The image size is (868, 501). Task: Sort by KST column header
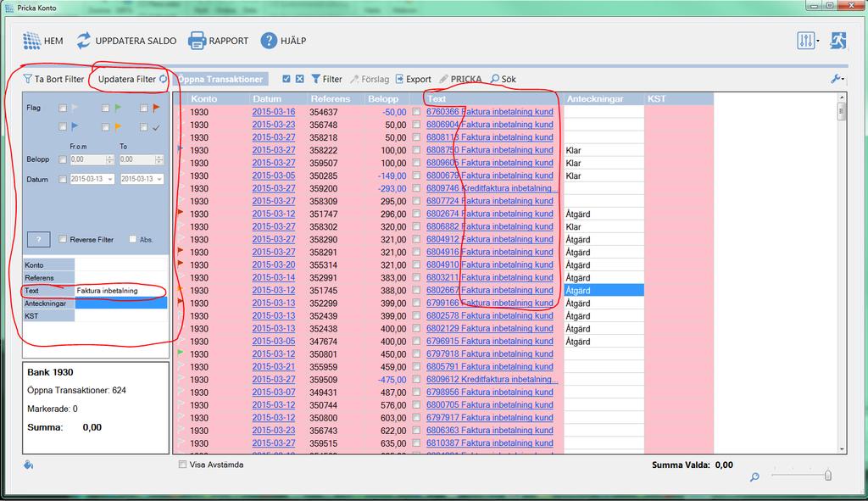click(x=679, y=99)
